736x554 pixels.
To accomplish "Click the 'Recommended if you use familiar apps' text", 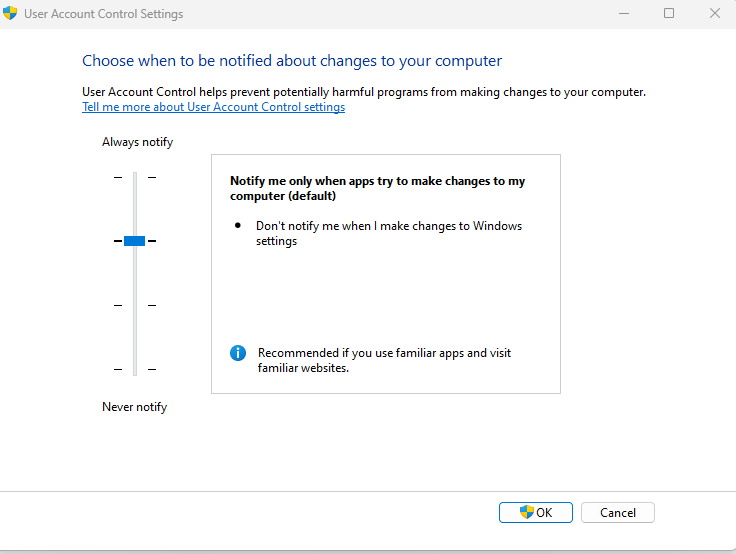I will pos(384,360).
